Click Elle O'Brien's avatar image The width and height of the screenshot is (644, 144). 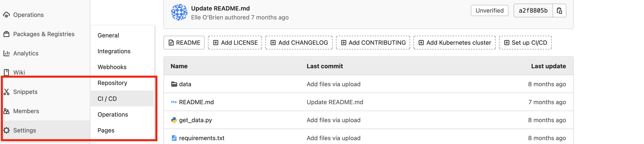pyautogui.click(x=179, y=12)
